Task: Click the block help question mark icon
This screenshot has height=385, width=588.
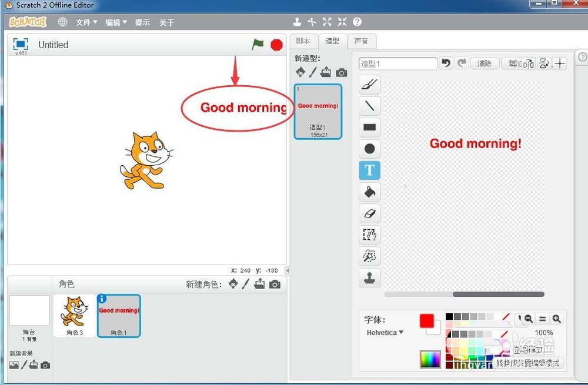Action: 357,22
